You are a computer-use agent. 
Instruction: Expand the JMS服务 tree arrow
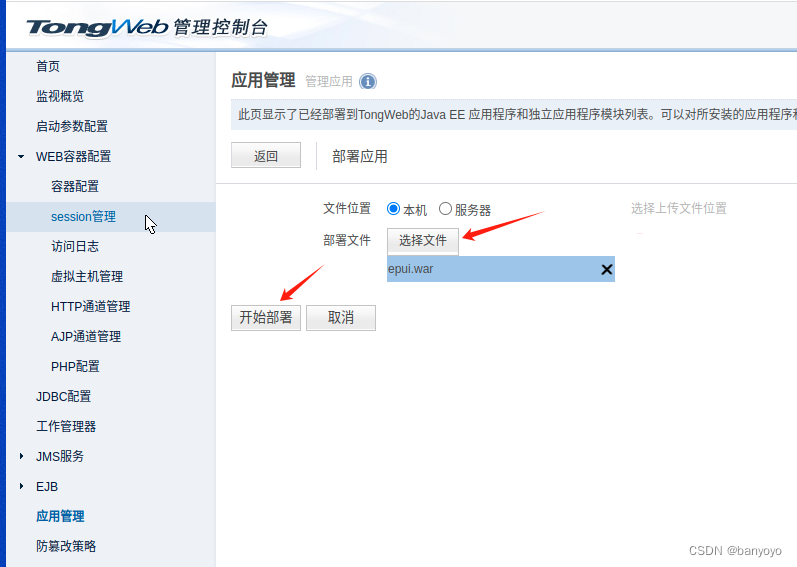pos(21,456)
